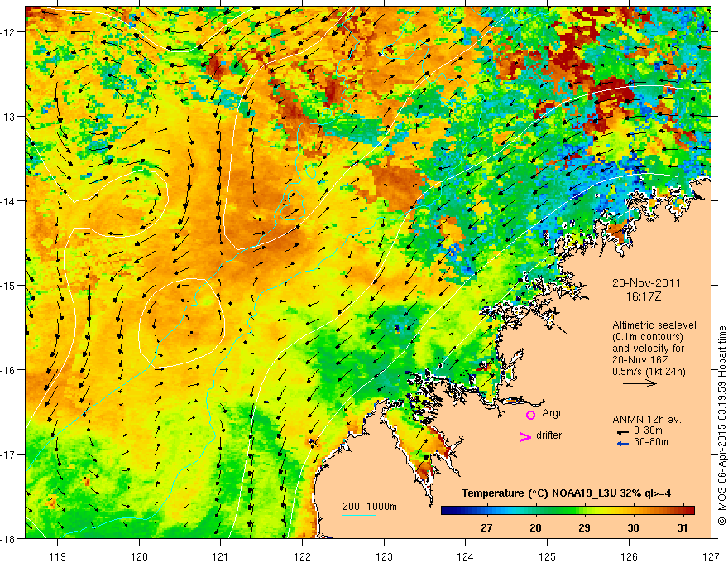Click the blue 30-80m arrow legend symbol

623,444
